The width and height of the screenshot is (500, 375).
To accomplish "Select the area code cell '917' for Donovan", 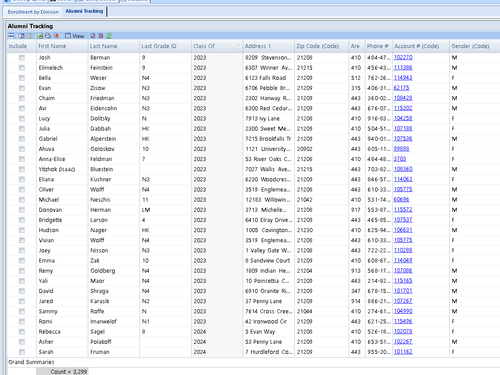I will pyautogui.click(x=356, y=210).
